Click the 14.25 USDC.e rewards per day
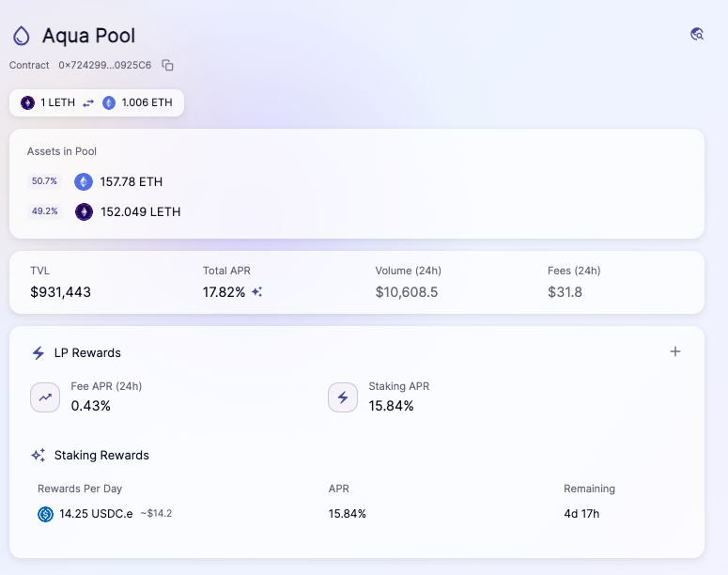The image size is (728, 575). tap(96, 514)
